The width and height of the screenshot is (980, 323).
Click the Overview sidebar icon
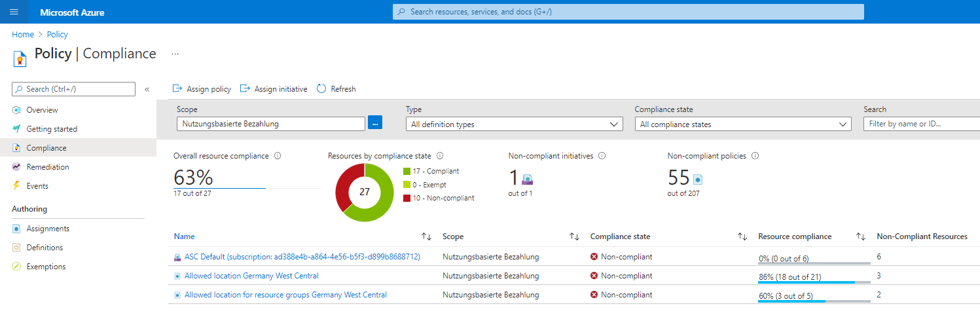tap(16, 110)
